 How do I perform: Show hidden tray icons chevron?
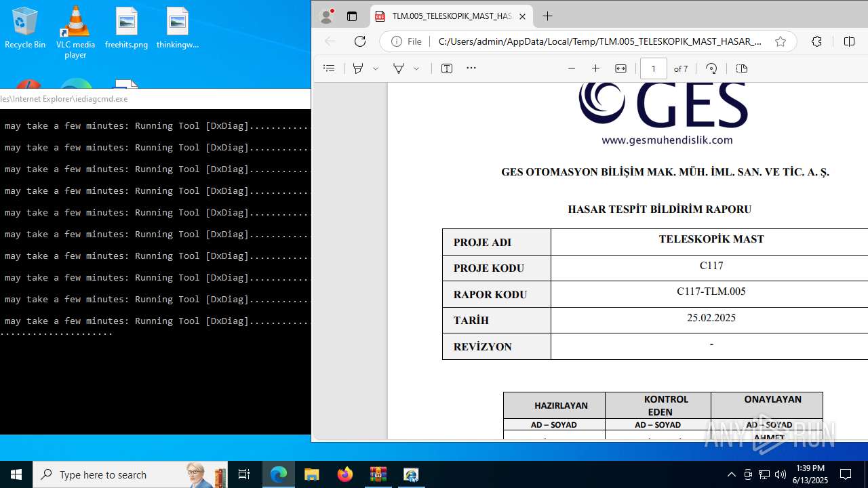(x=731, y=474)
